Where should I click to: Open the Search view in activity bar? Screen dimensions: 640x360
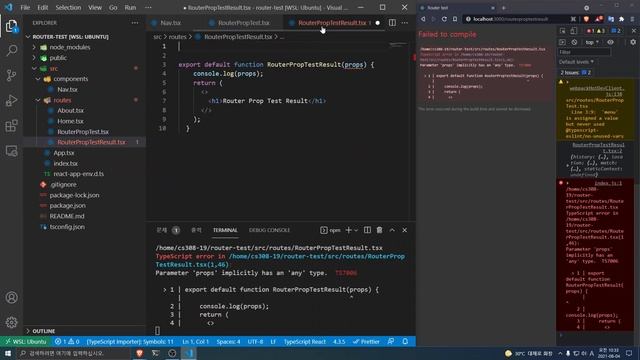click(x=11, y=51)
